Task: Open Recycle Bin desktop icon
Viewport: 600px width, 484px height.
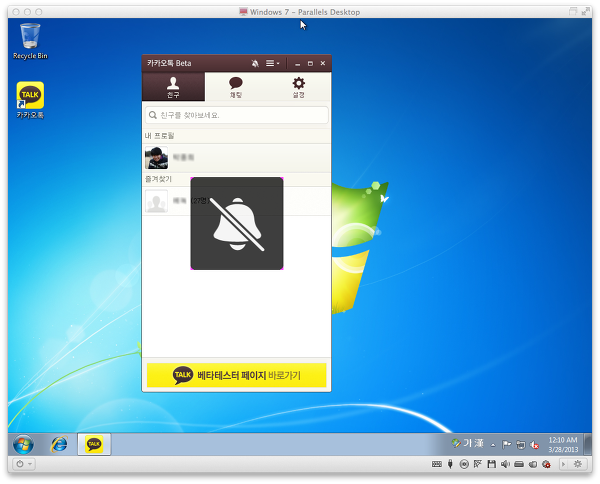Action: (30, 41)
